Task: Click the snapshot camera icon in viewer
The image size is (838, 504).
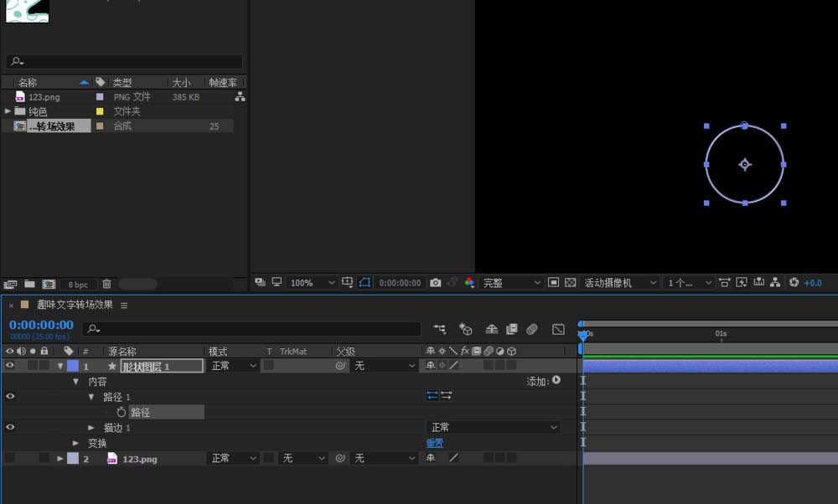Action: click(x=435, y=283)
